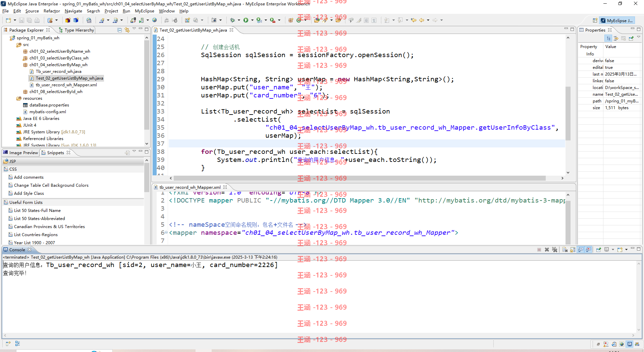Open Display Selected Console dropdown
Viewport: 644px width, 352px height.
[613, 250]
